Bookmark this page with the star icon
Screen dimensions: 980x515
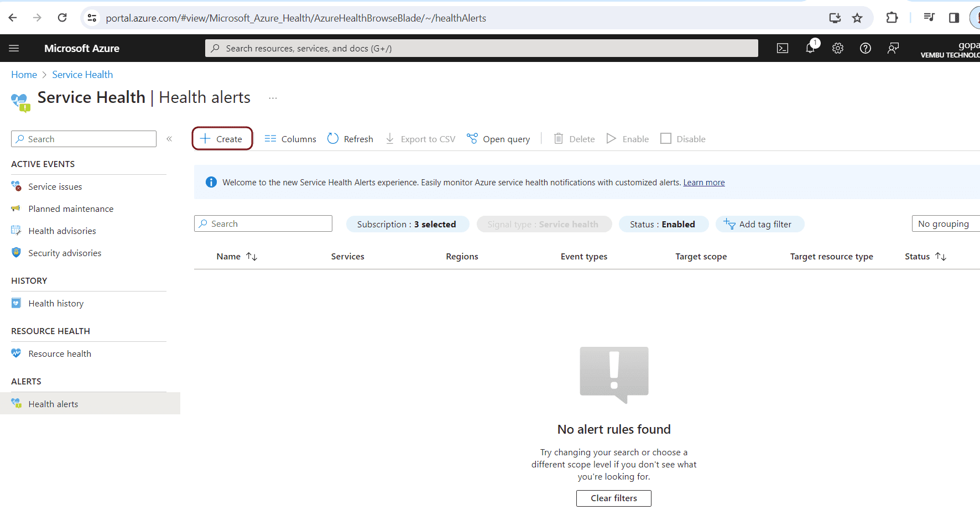857,18
